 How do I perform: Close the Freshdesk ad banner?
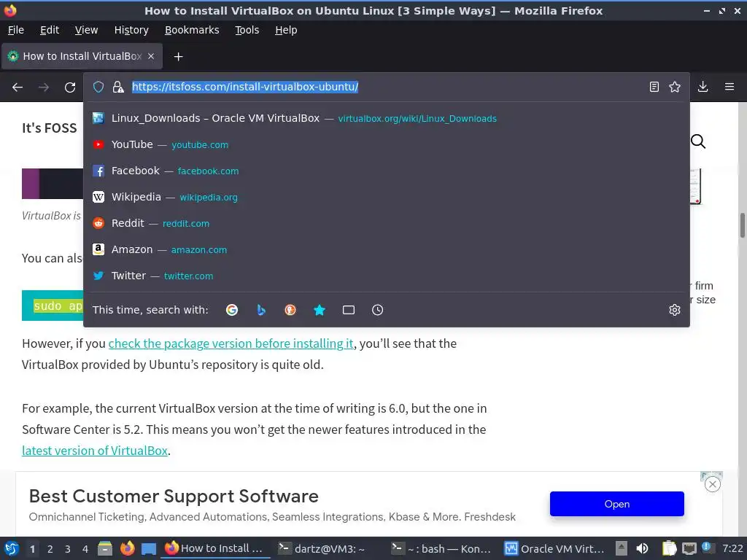712,485
